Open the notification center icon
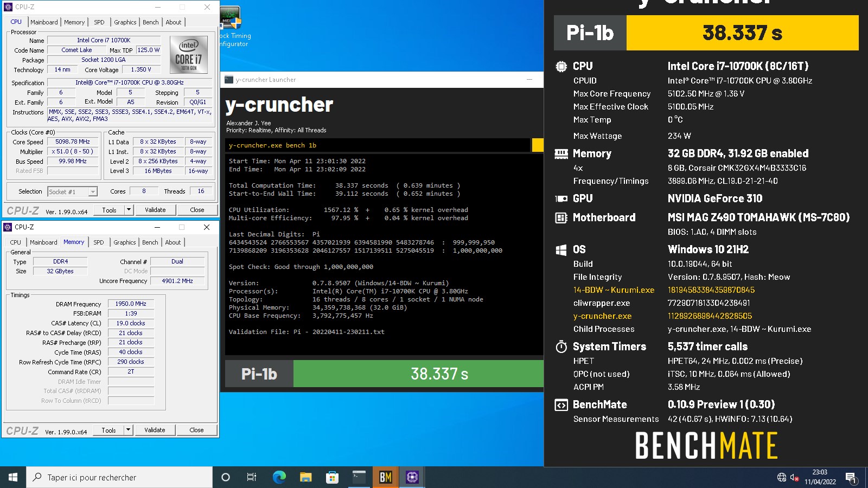The image size is (868, 488). click(x=851, y=478)
